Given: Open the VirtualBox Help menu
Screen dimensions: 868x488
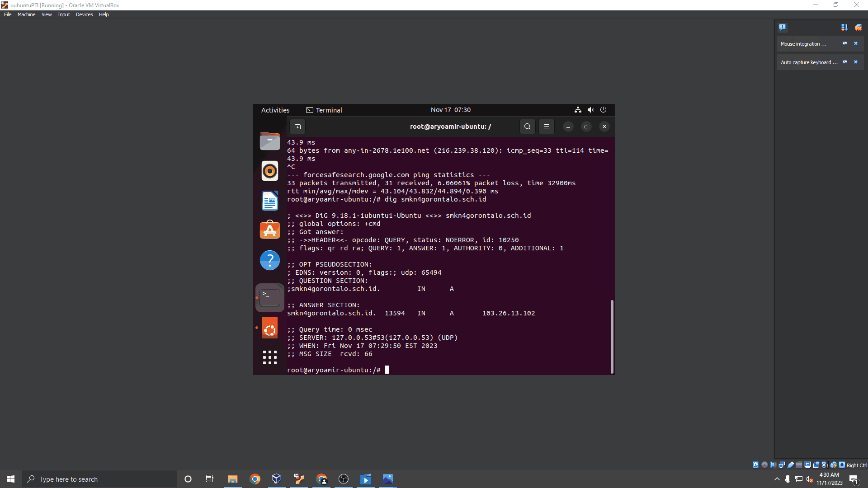Looking at the screenshot, I should click(104, 14).
